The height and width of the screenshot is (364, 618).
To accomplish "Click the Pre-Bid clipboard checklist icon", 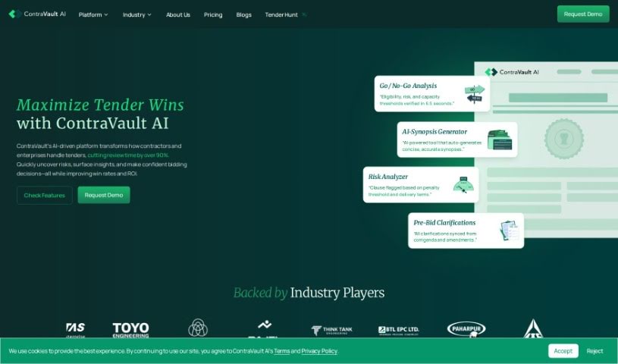I will pyautogui.click(x=510, y=231).
